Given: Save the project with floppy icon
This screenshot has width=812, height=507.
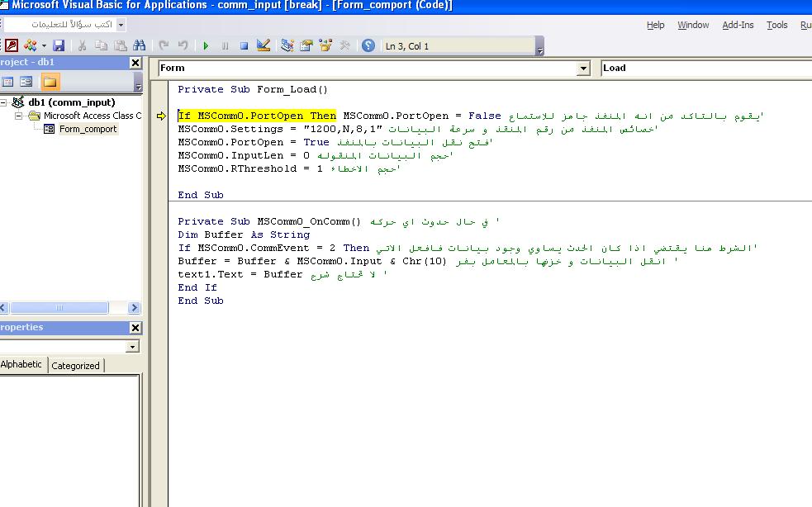Looking at the screenshot, I should tap(59, 45).
